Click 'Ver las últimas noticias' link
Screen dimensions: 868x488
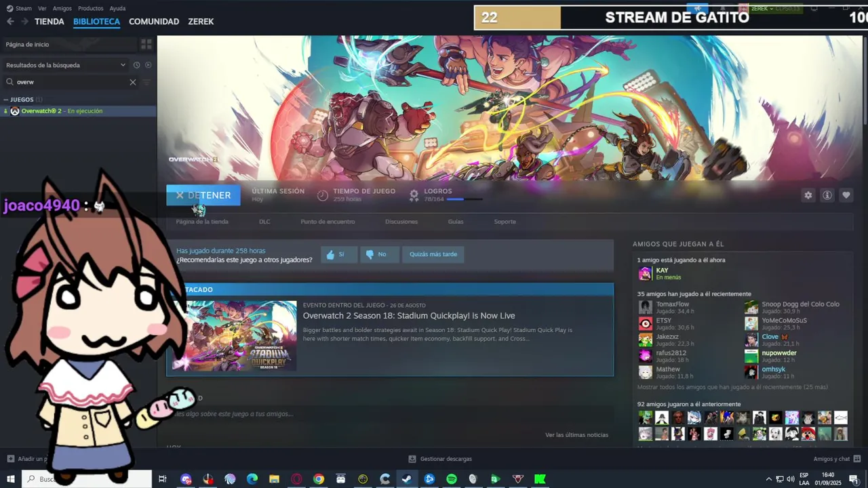click(576, 435)
